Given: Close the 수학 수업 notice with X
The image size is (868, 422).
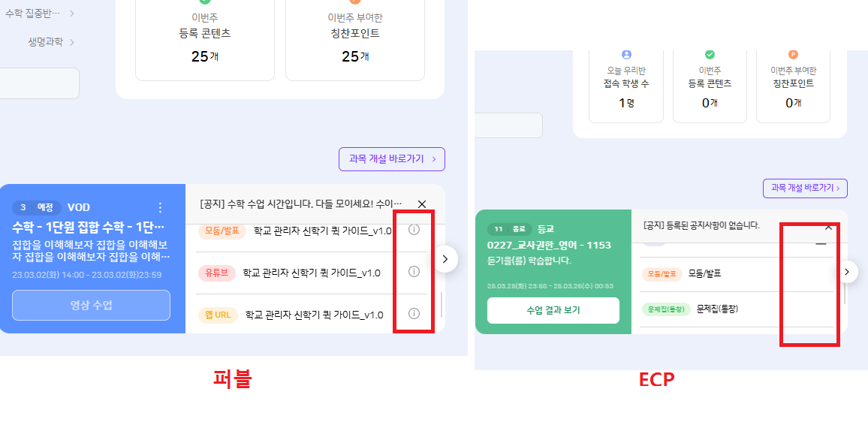Looking at the screenshot, I should click(422, 203).
